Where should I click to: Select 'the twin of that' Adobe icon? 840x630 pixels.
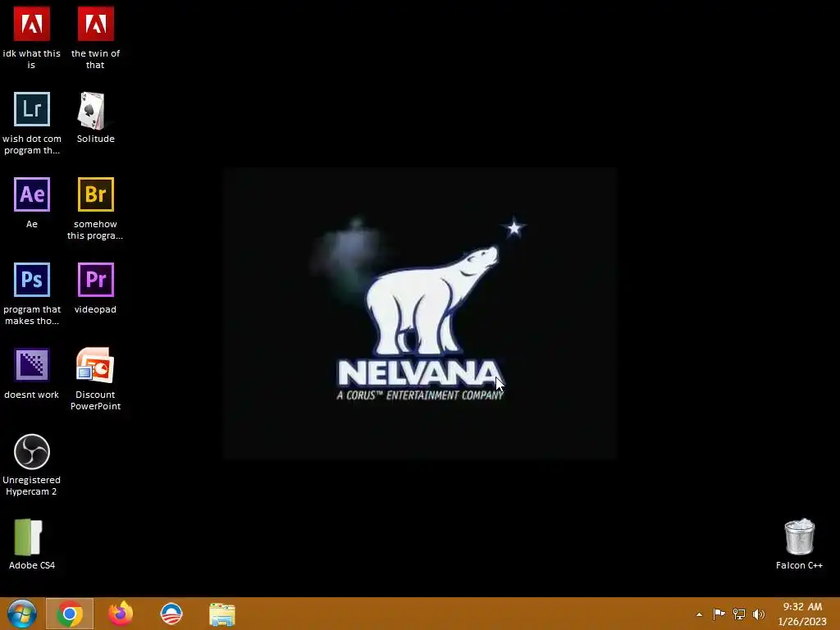click(x=95, y=24)
